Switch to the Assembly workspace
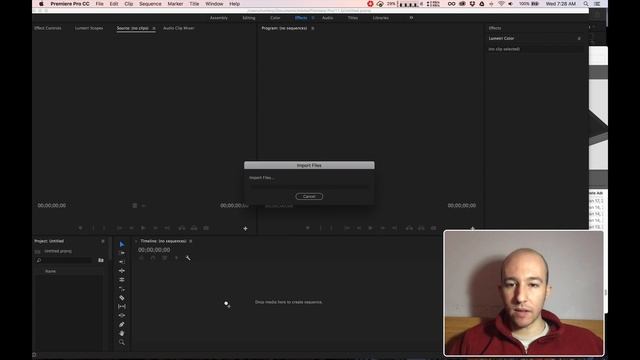The width and height of the screenshot is (640, 360). click(219, 18)
